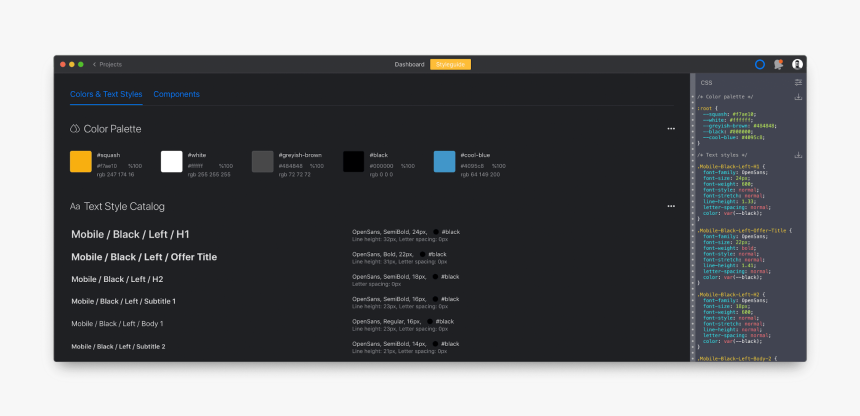Image resolution: width=860 pixels, height=416 pixels.
Task: Click rgb 247 174 16 value
Action: coord(115,175)
